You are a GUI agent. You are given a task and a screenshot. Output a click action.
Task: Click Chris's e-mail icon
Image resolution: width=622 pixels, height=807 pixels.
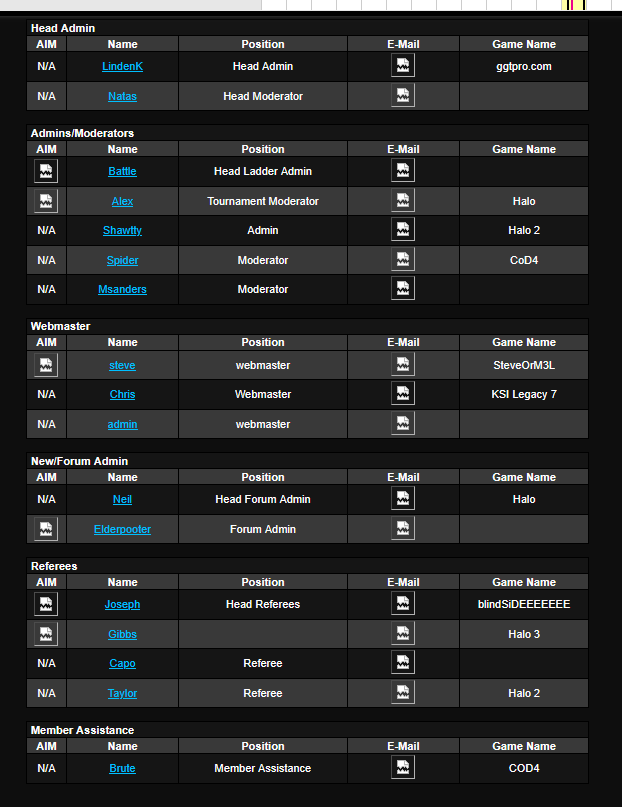(403, 394)
